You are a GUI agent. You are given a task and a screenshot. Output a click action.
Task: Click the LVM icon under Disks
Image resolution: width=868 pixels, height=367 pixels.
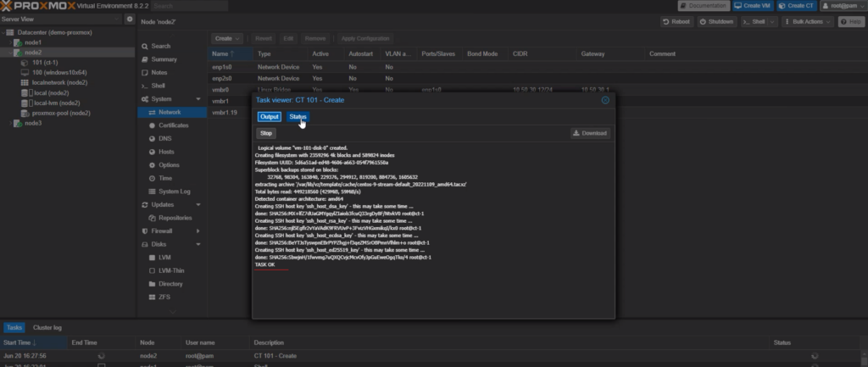[153, 258]
